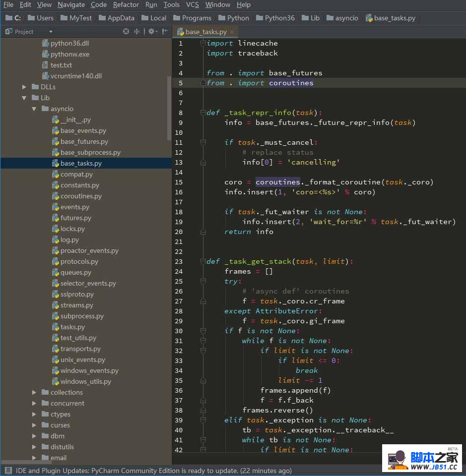Click the collapse all icon in Project panel

[x=136, y=31]
